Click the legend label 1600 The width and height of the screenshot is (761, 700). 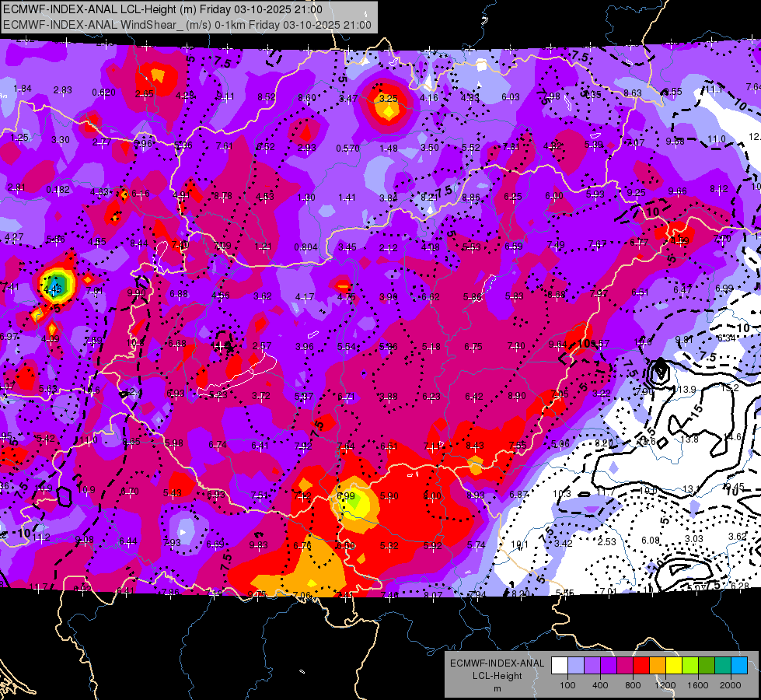698,685
